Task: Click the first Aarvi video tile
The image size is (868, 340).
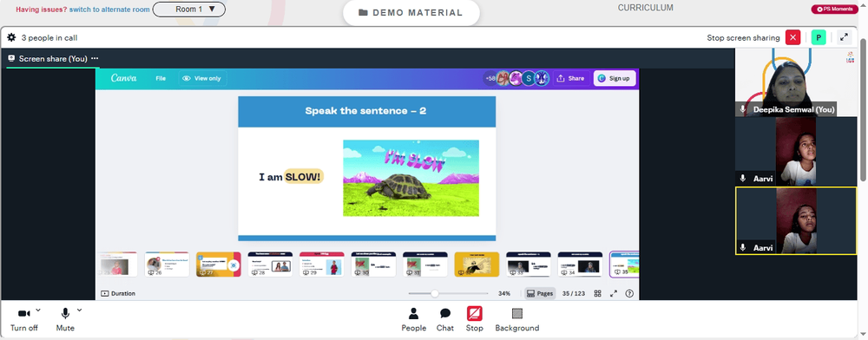Action: [795, 151]
